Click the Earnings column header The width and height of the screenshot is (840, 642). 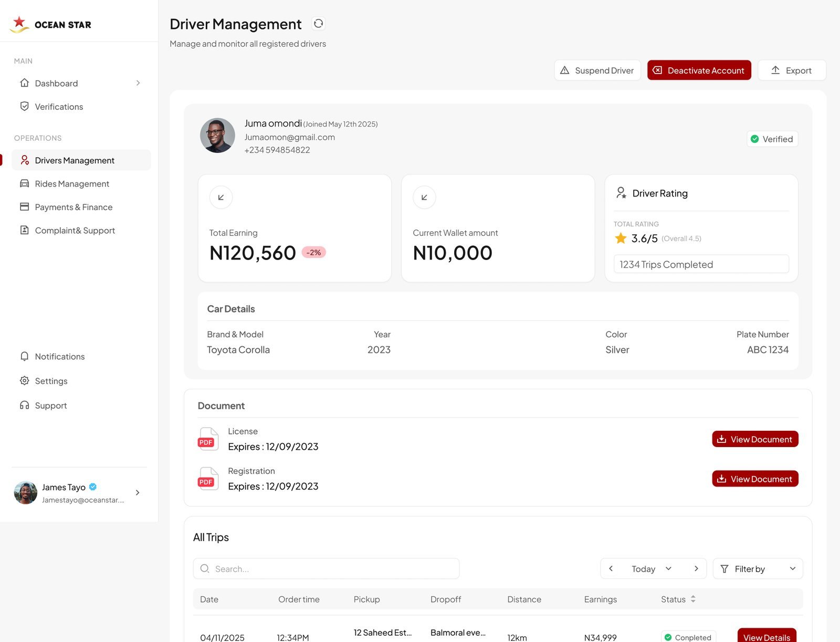click(601, 599)
